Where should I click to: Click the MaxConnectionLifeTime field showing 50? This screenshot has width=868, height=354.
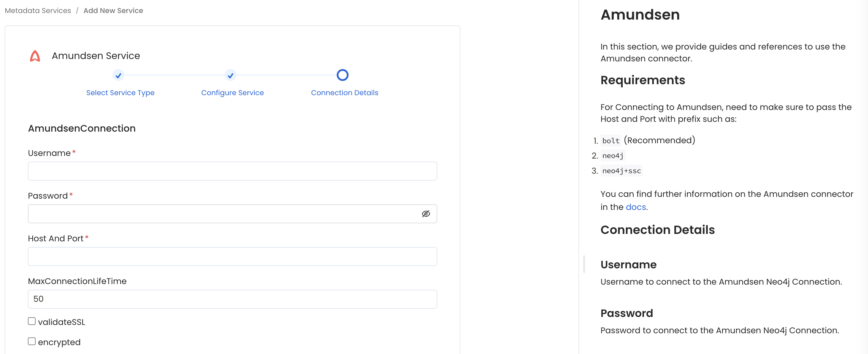pyautogui.click(x=233, y=299)
